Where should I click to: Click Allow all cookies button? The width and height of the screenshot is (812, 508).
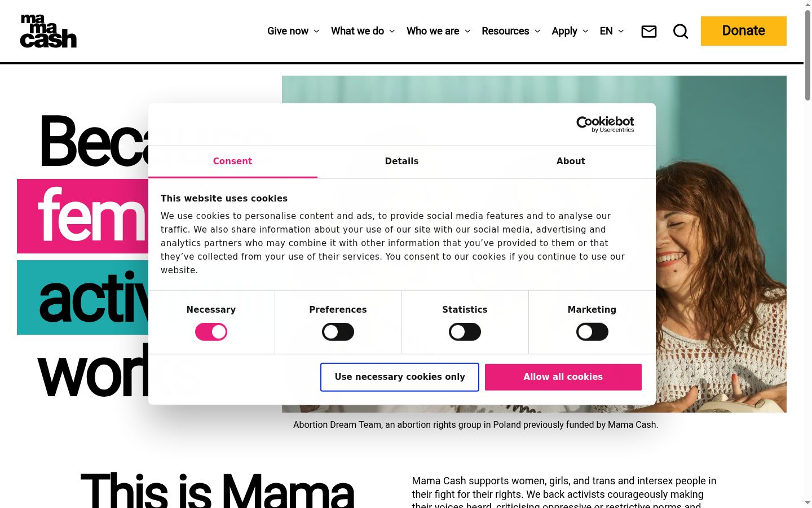pos(563,377)
